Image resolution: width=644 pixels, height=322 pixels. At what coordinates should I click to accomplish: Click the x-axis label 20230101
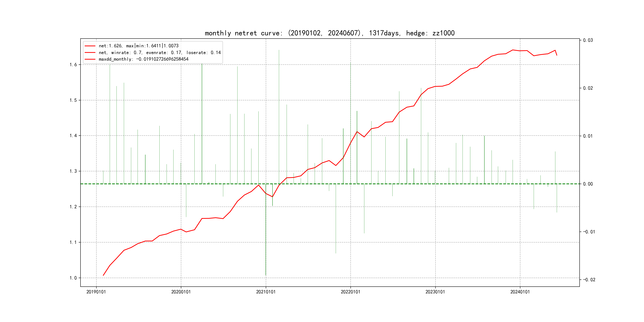point(435,292)
